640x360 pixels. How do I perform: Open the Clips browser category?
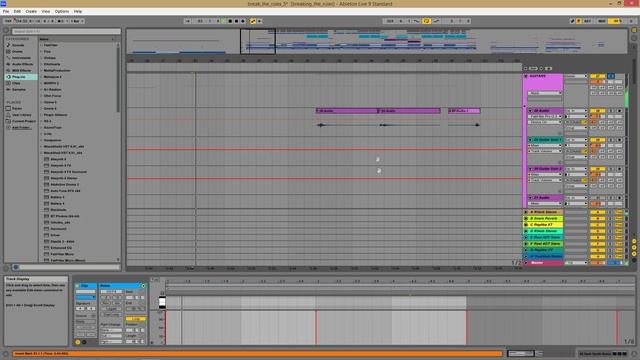tap(16, 83)
